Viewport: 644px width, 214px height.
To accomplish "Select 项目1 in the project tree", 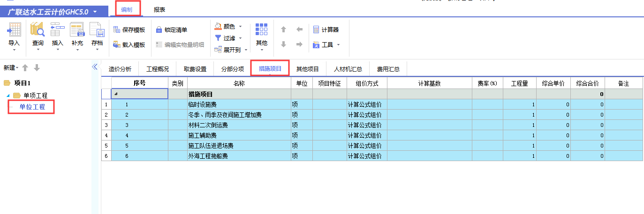I will (22, 83).
